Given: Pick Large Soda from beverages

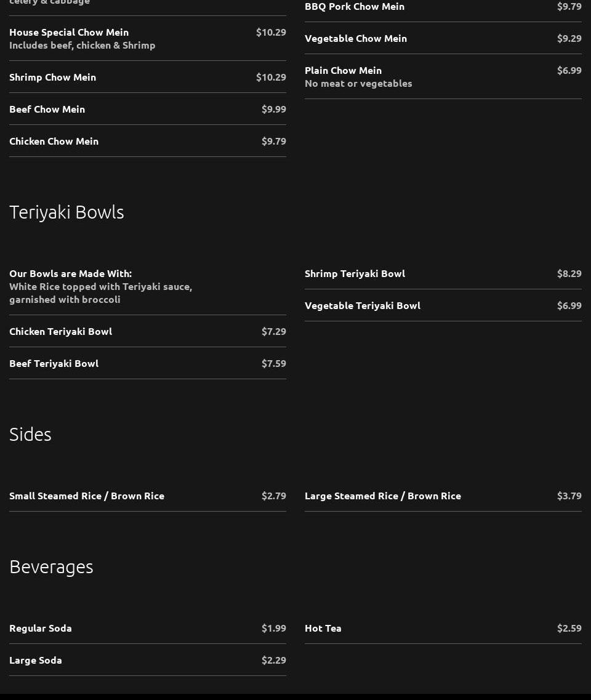Looking at the screenshot, I should tap(36, 660).
